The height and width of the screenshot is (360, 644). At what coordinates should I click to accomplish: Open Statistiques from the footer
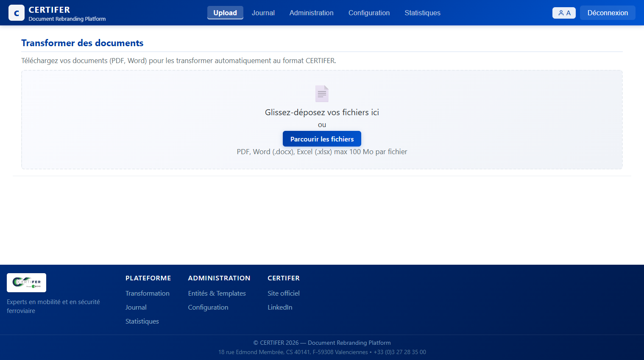(142, 321)
